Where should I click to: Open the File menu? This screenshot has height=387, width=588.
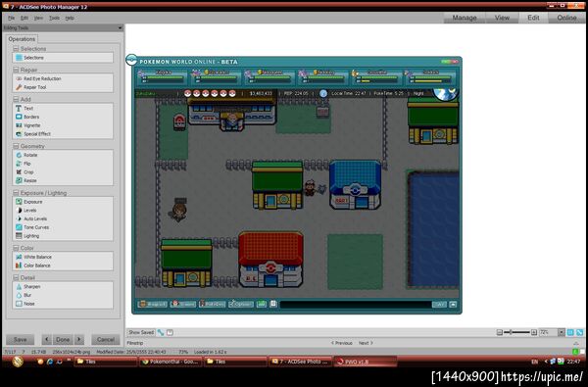[11, 18]
